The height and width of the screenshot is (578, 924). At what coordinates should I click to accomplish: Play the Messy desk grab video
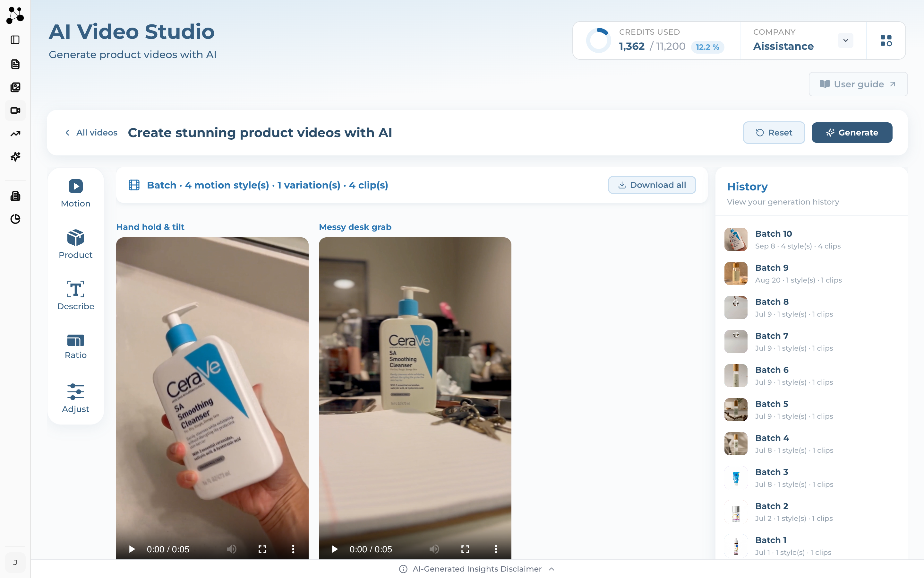(x=335, y=549)
